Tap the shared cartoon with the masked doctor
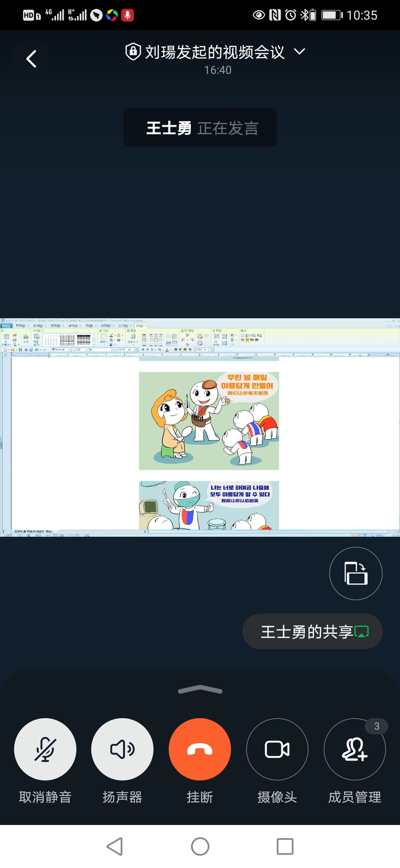This screenshot has width=400, height=868. tap(209, 505)
